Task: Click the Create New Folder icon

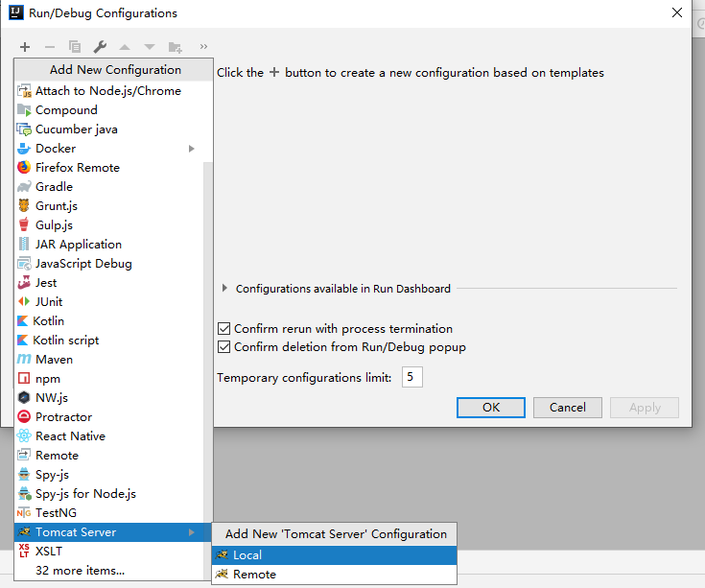Action: [175, 47]
